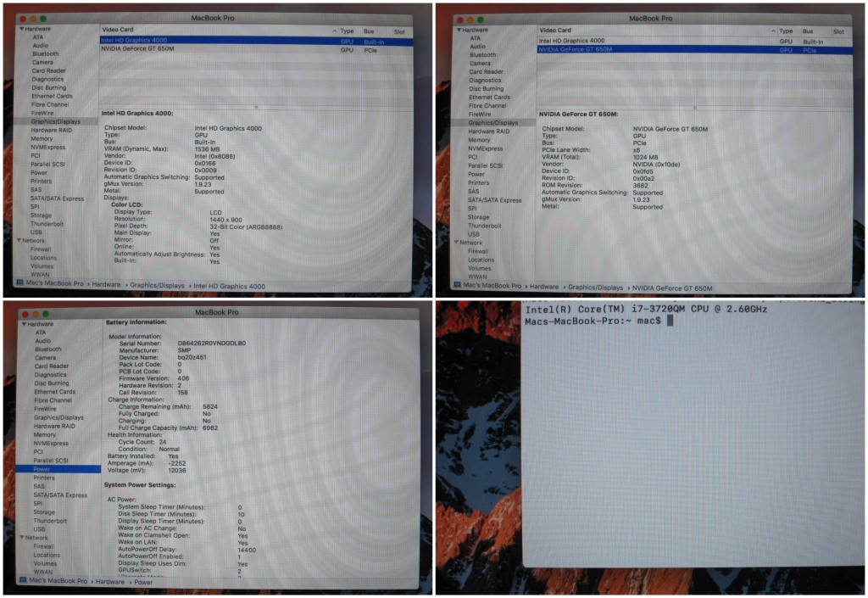Collapse the Network section in the Intel details window
This screenshot has height=598, width=868.
19,240
